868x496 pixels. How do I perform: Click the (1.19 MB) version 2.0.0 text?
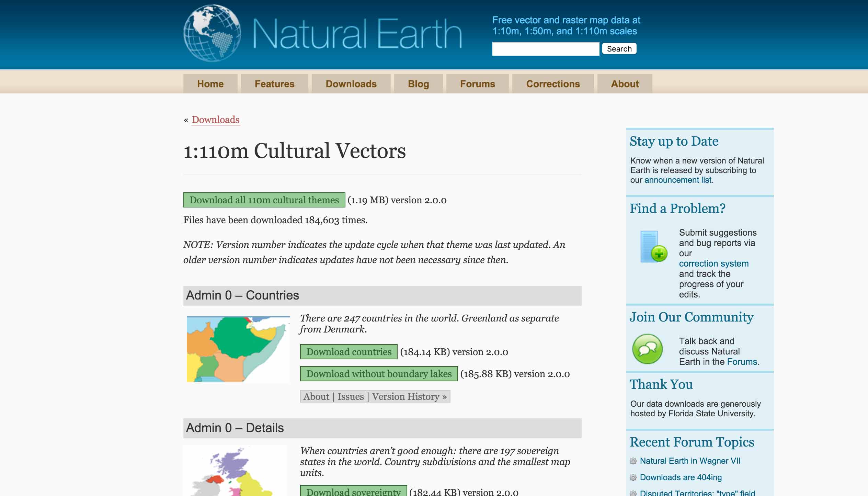click(x=397, y=200)
